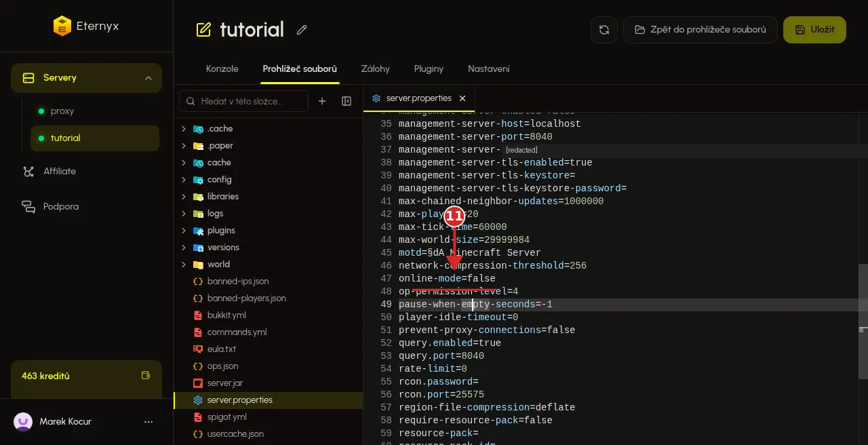
Task: Open the Affiliate page
Action: point(86,172)
